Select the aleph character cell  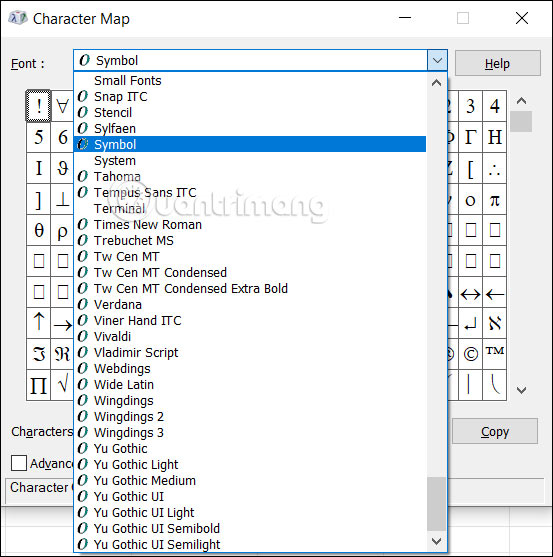point(494,323)
